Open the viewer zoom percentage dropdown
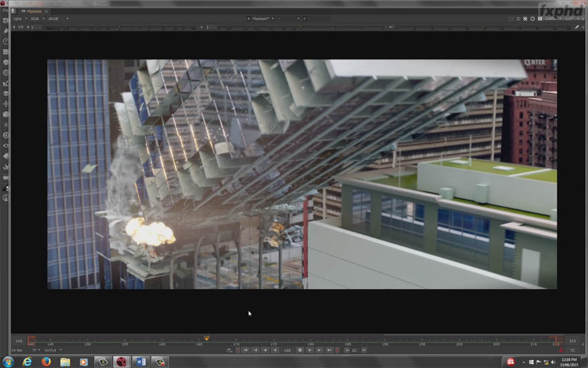This screenshot has width=588, height=368. pos(553,19)
